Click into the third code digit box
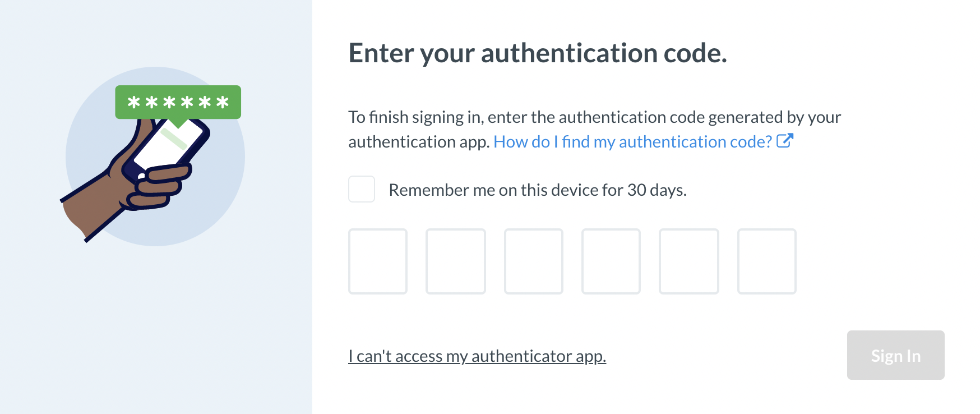Screen dimensions: 980x414 point(534,261)
